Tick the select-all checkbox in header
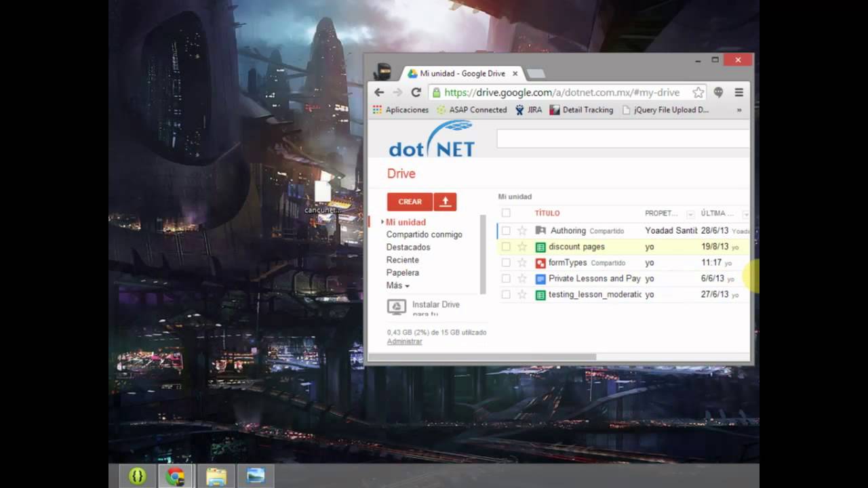868x488 pixels. 506,213
